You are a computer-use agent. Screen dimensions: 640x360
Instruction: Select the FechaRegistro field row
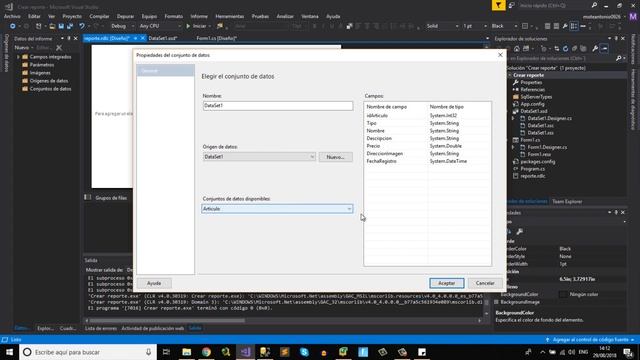coord(427,161)
